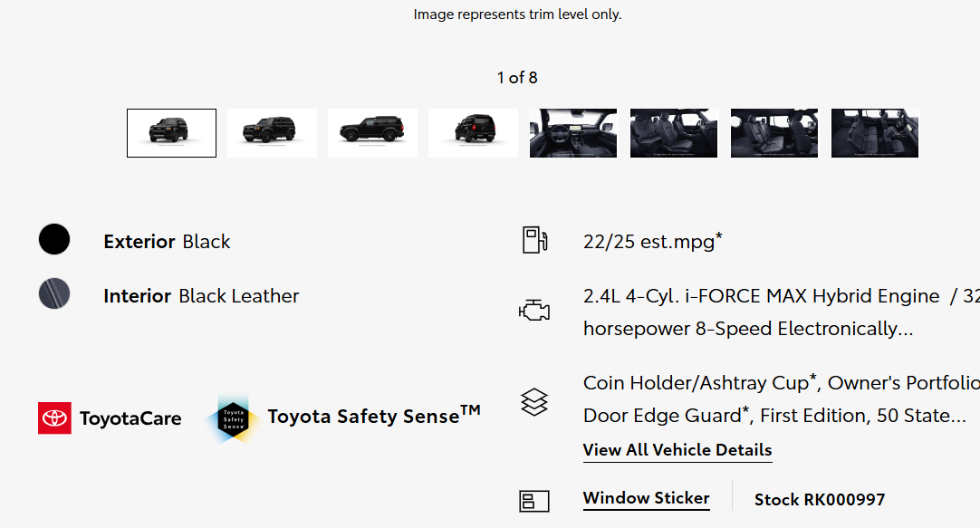Select the second exterior thumbnail
The image size is (980, 528).
[x=272, y=133]
